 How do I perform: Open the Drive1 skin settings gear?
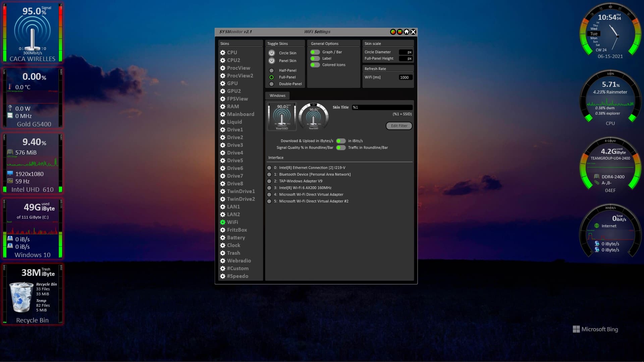(223, 130)
